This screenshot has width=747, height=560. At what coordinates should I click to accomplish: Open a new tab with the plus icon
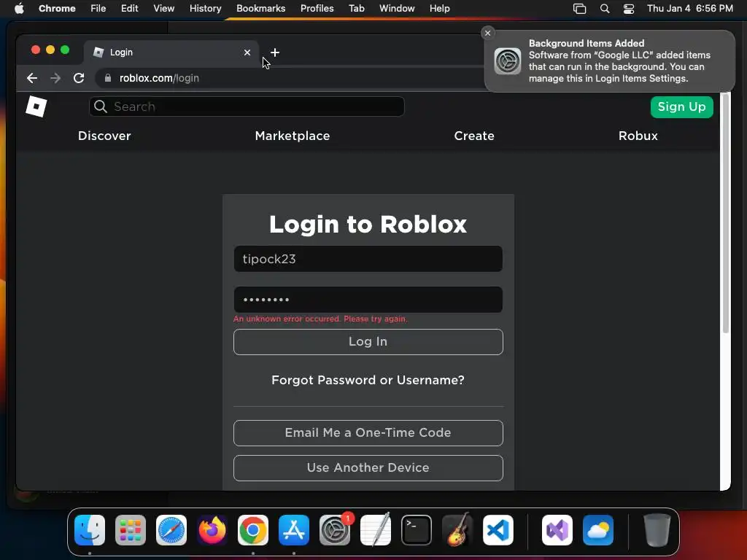[x=275, y=52]
